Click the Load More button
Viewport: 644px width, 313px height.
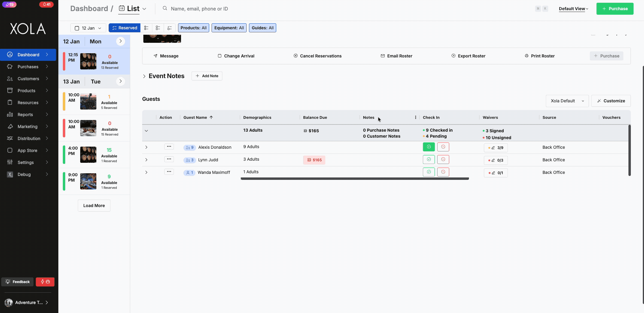94,206
